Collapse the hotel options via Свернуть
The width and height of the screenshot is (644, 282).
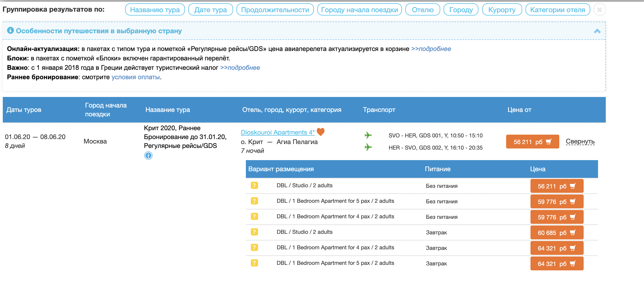580,142
